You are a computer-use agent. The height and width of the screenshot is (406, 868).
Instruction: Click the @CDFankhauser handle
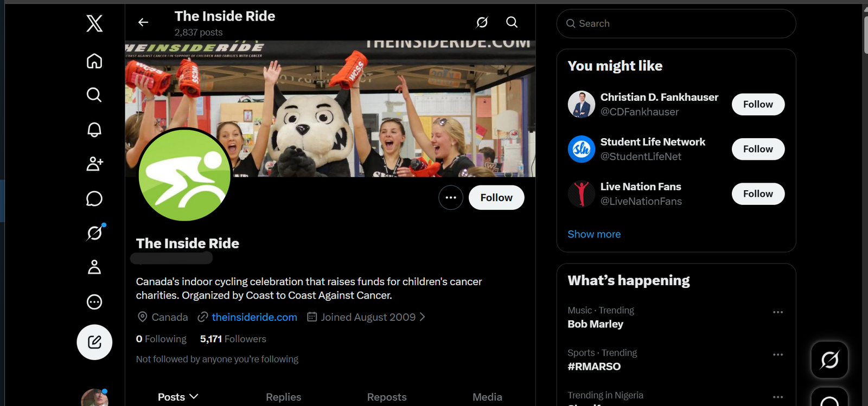click(640, 112)
